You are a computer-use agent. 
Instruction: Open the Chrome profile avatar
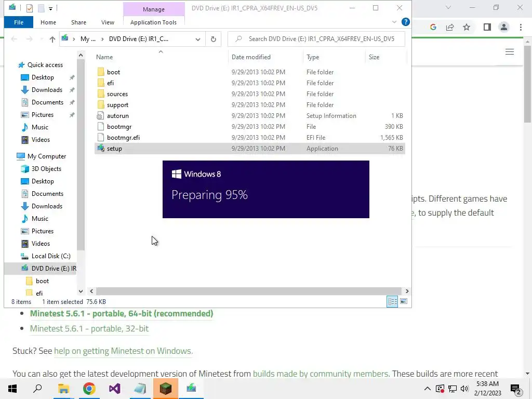504,27
